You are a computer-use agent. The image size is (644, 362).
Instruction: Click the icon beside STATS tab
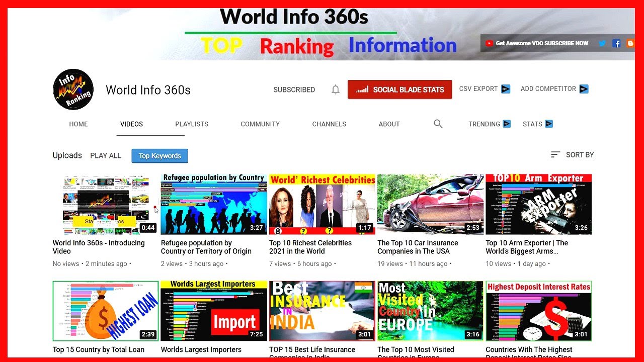pos(549,124)
